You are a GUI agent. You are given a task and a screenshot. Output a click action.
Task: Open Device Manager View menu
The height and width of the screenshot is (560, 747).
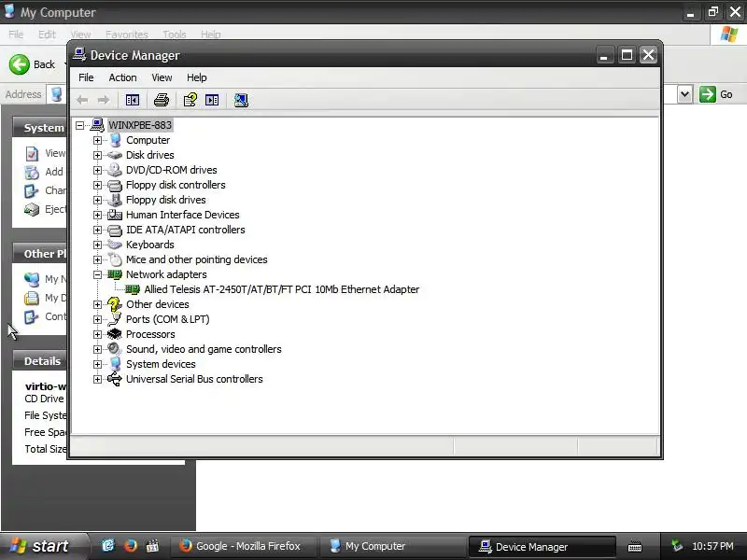pos(162,77)
